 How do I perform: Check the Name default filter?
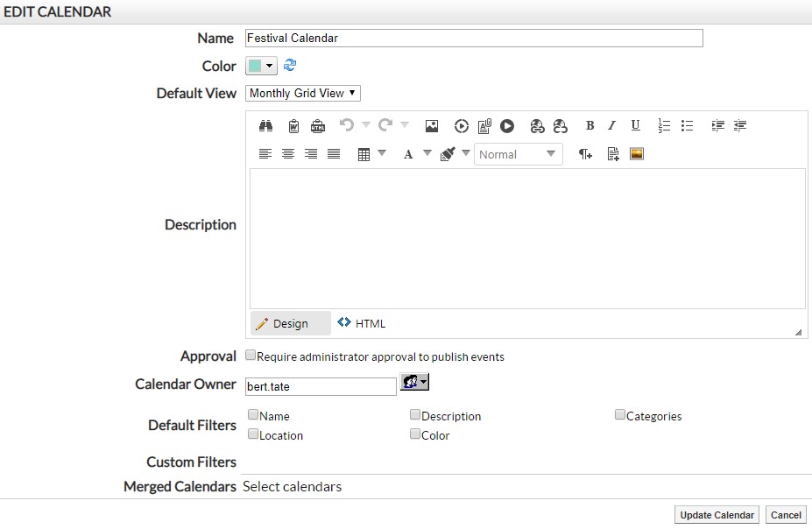click(253, 413)
